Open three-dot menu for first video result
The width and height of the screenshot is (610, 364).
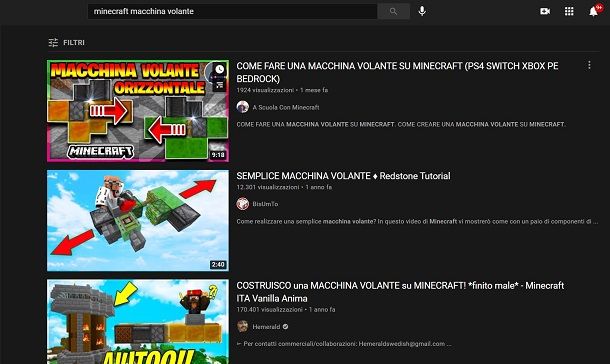(x=589, y=65)
